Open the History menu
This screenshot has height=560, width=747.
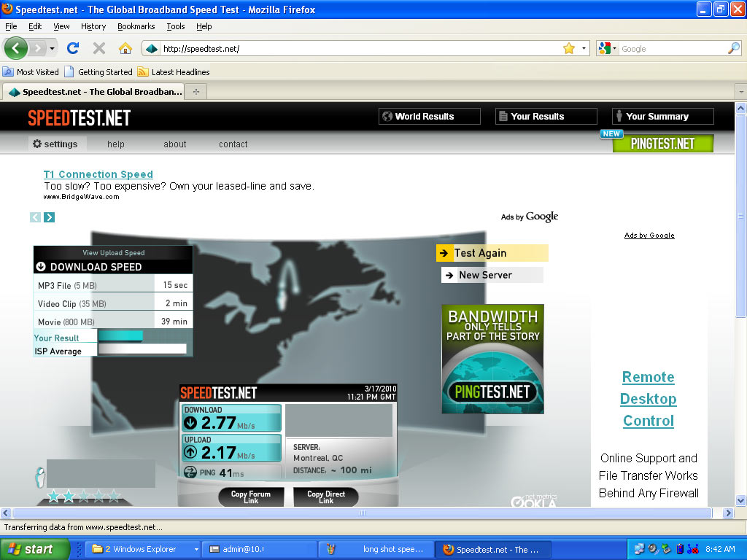click(x=93, y=26)
